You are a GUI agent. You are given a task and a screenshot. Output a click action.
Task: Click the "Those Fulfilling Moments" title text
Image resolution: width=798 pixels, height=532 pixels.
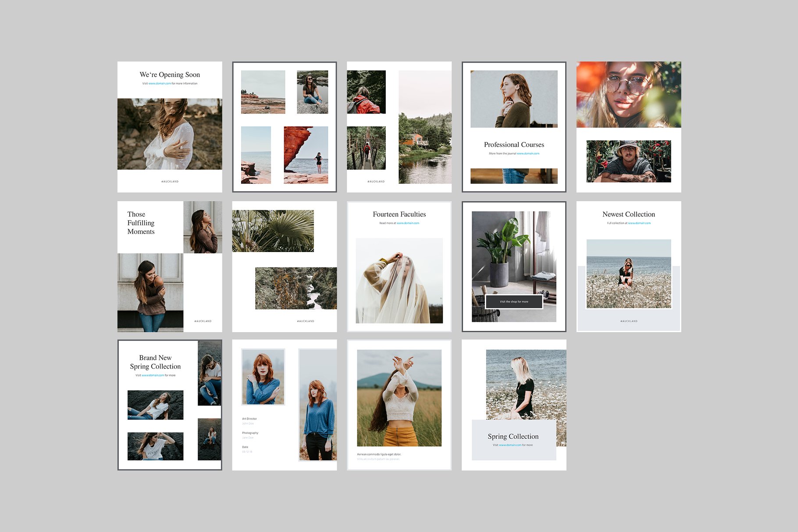coord(141,223)
